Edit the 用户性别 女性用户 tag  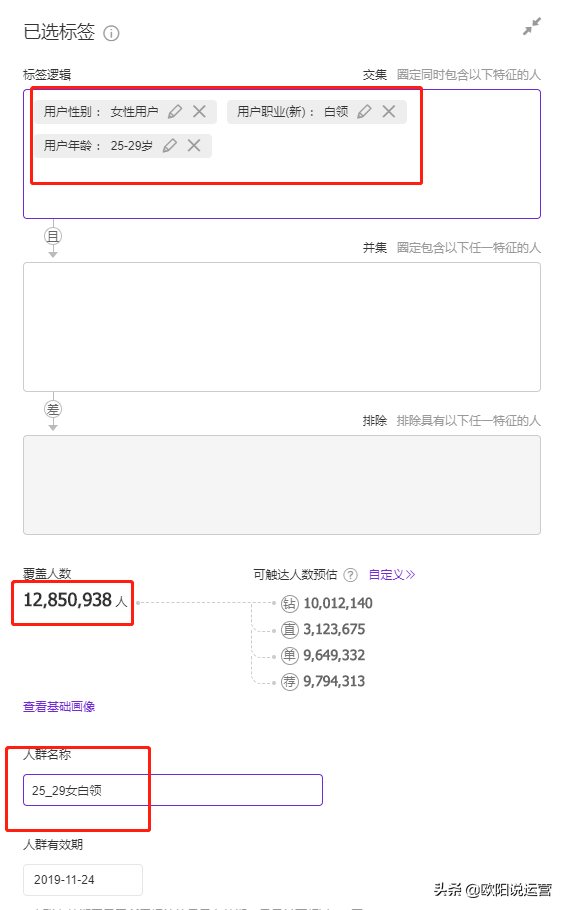[175, 111]
